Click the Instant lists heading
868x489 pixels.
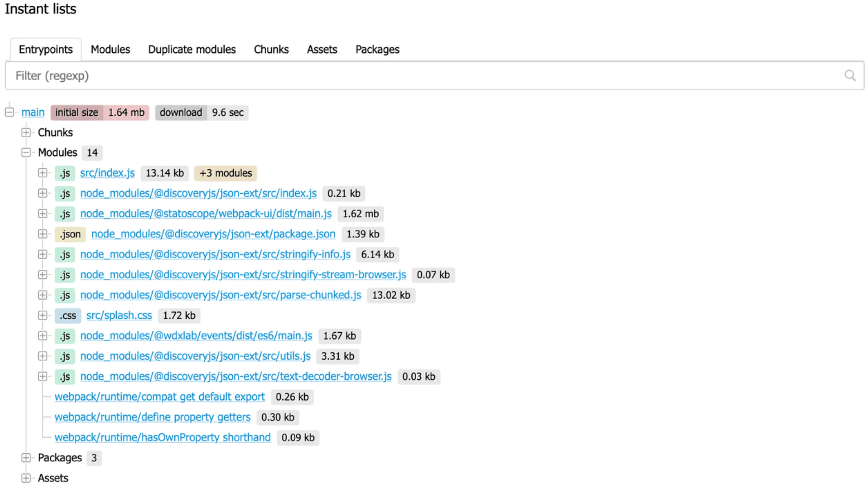tap(41, 9)
